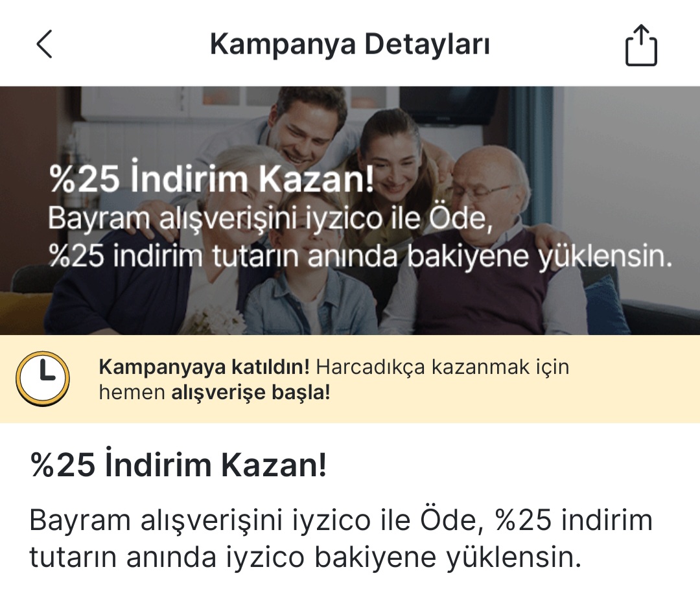Screen dimensions: 700x613
Task: Tap the %25 İndirim Kazan! section heading
Action: (178, 465)
